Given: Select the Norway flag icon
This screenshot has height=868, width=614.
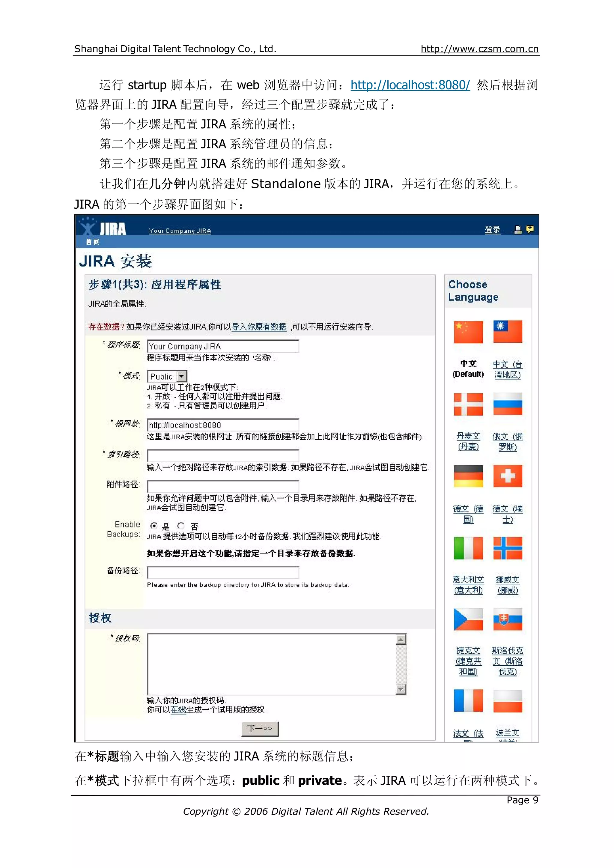Looking at the screenshot, I should 508,548.
